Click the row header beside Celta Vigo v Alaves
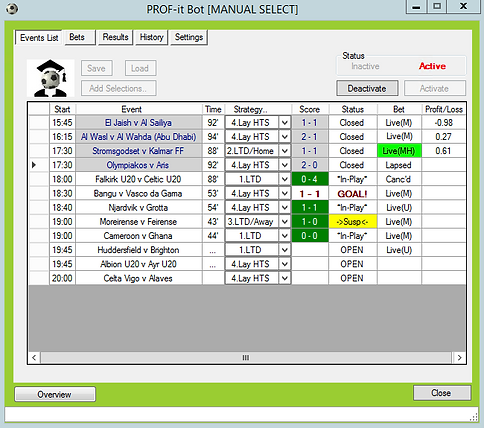The height and width of the screenshot is (428, 484). click(x=39, y=278)
